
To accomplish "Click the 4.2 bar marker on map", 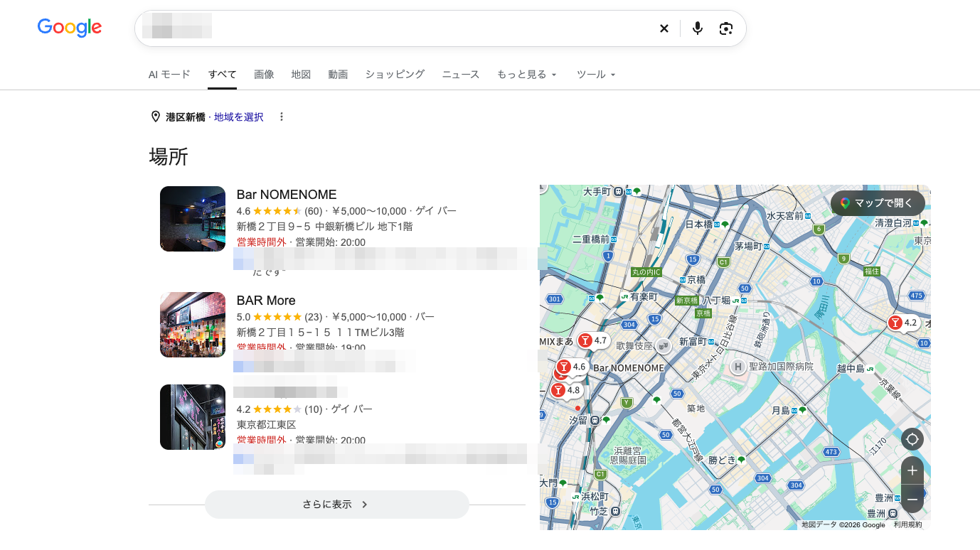I will (904, 323).
